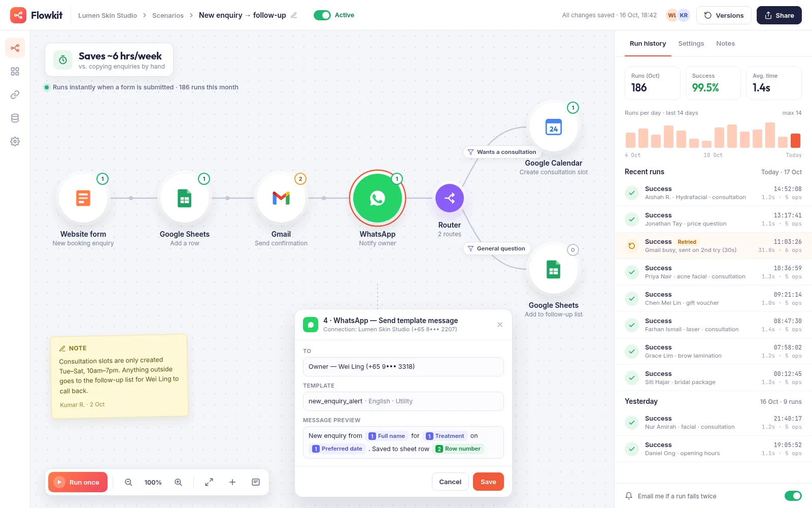Viewport: 812px width, 508px height.
Task: Open the Template selector field
Action: point(403,401)
